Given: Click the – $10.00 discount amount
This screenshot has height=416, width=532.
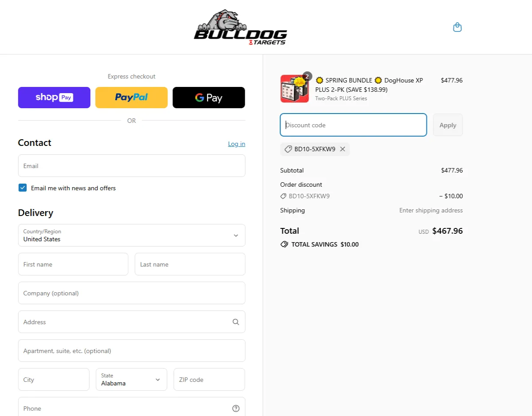Looking at the screenshot, I should point(451,196).
